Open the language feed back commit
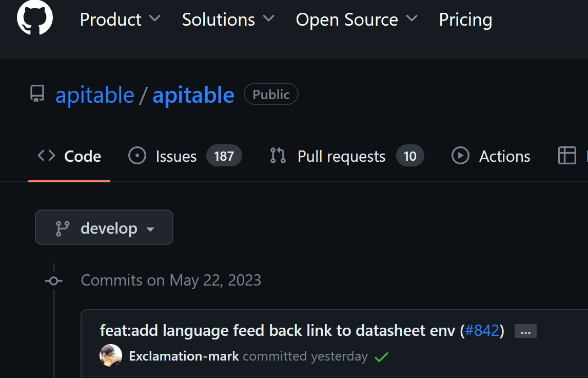 tap(277, 330)
